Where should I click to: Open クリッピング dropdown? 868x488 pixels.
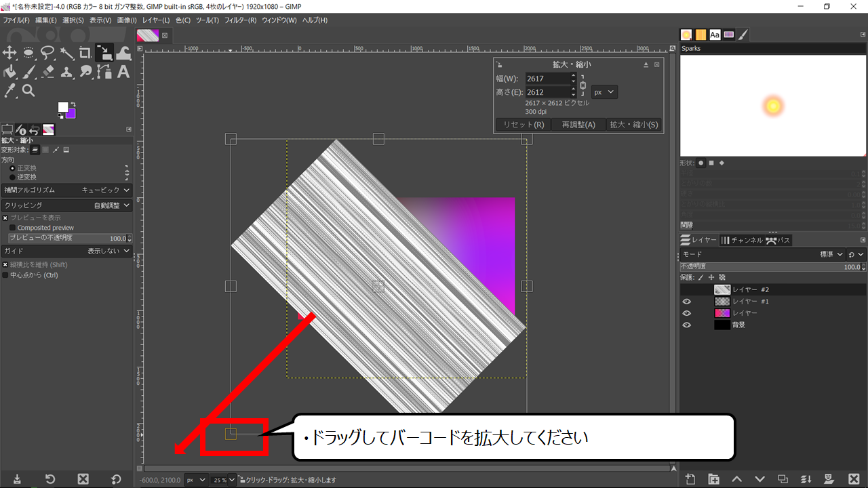pos(66,205)
